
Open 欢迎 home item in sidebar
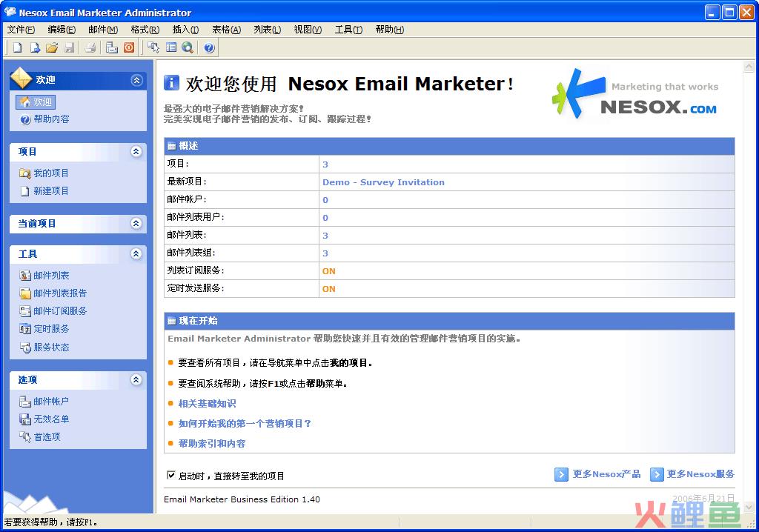click(36, 102)
